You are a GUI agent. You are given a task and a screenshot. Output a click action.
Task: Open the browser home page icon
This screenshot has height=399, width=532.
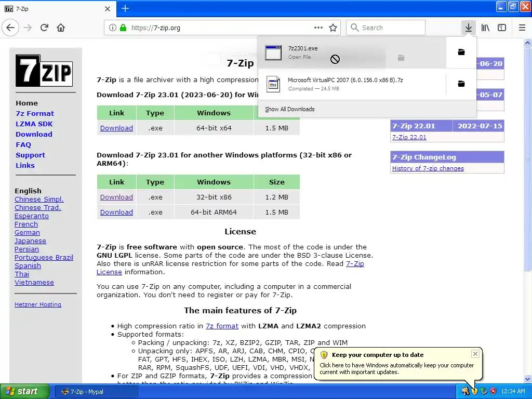(61, 28)
